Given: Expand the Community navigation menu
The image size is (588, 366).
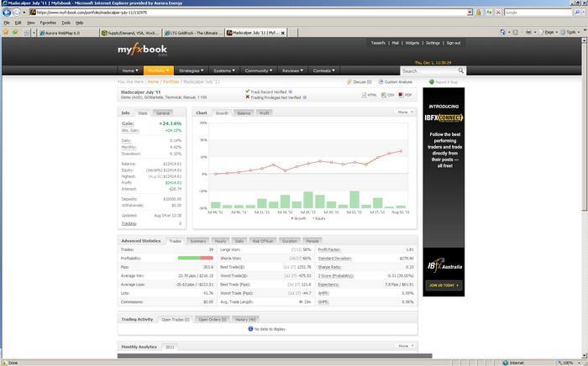Looking at the screenshot, I should tap(259, 71).
